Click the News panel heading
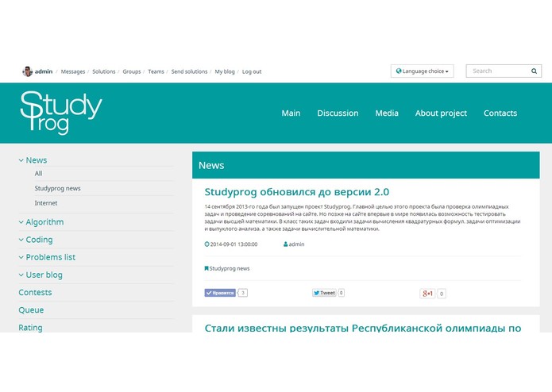 pos(211,165)
